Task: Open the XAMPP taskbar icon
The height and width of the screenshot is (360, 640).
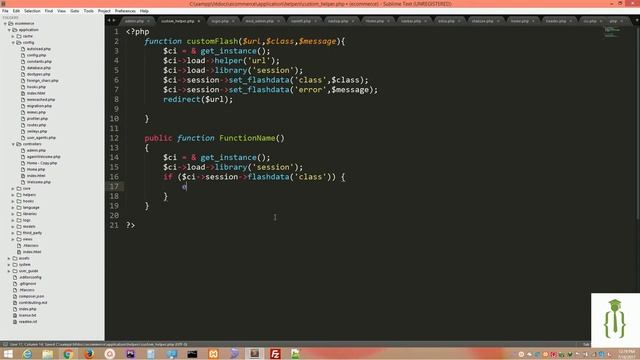Action: click(213, 354)
